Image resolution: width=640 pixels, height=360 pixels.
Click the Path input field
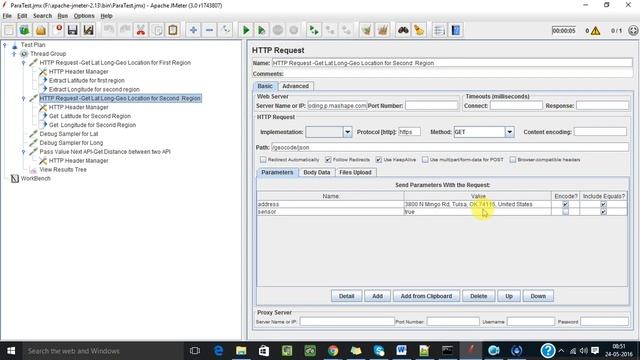450,147
